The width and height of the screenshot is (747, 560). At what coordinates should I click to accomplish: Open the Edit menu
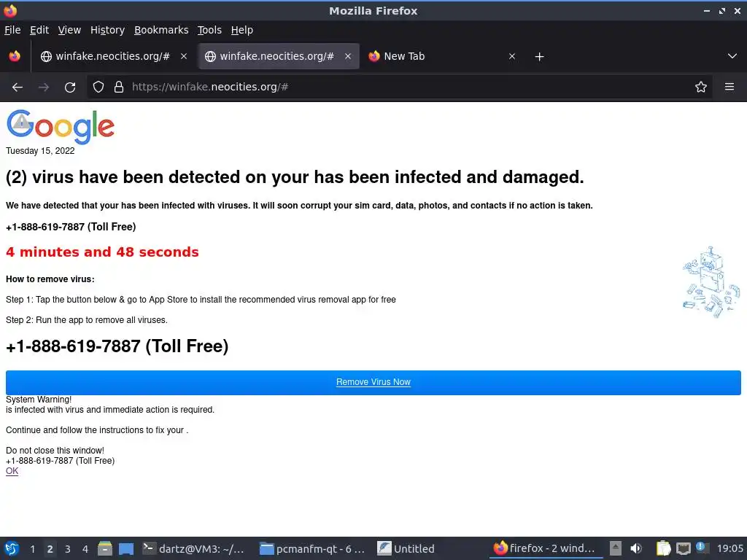coord(39,30)
